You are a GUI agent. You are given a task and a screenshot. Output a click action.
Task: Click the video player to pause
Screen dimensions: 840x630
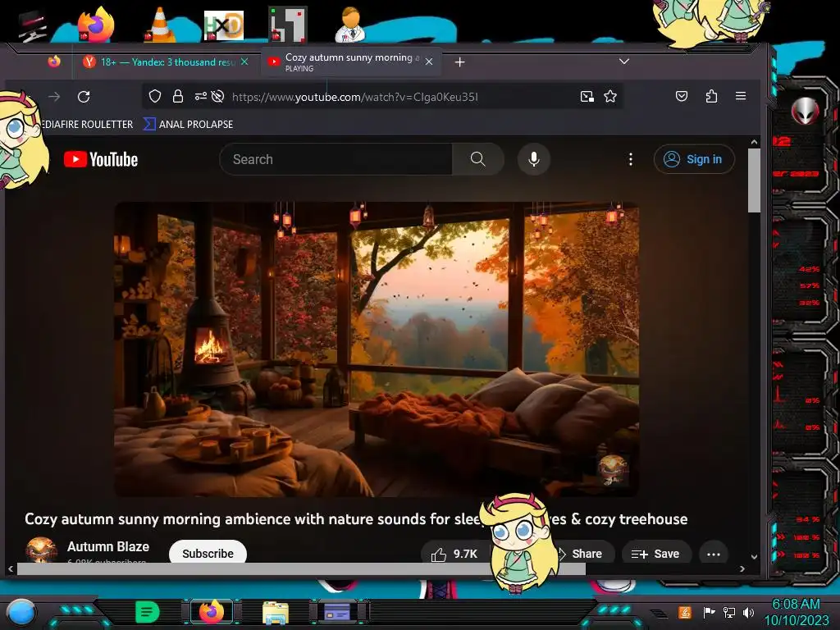(x=376, y=349)
